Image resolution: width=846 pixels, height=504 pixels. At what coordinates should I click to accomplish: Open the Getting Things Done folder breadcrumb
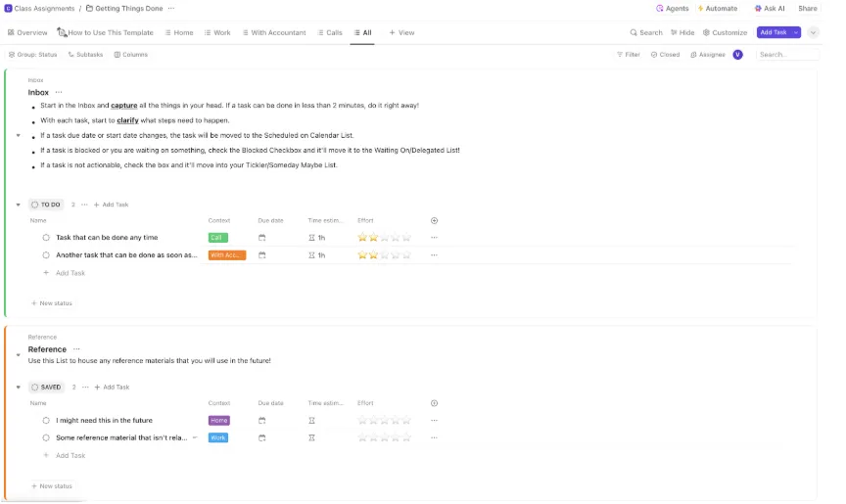[124, 9]
